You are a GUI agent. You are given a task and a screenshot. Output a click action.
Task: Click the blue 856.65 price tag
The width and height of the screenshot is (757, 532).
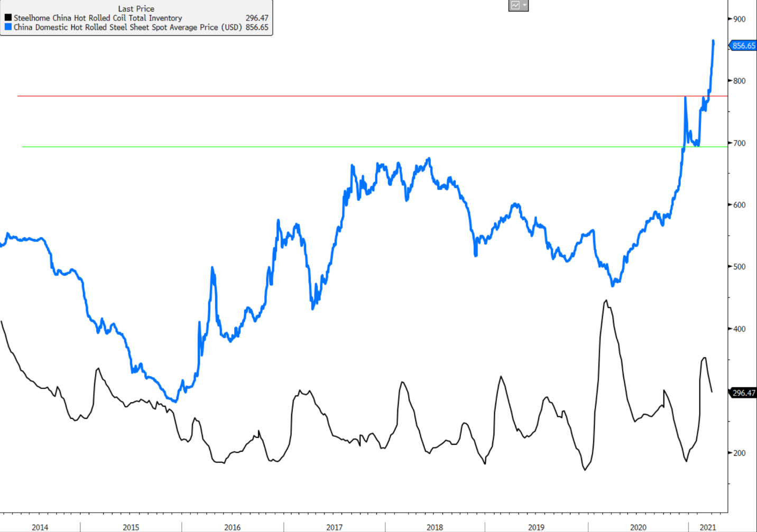tap(743, 46)
